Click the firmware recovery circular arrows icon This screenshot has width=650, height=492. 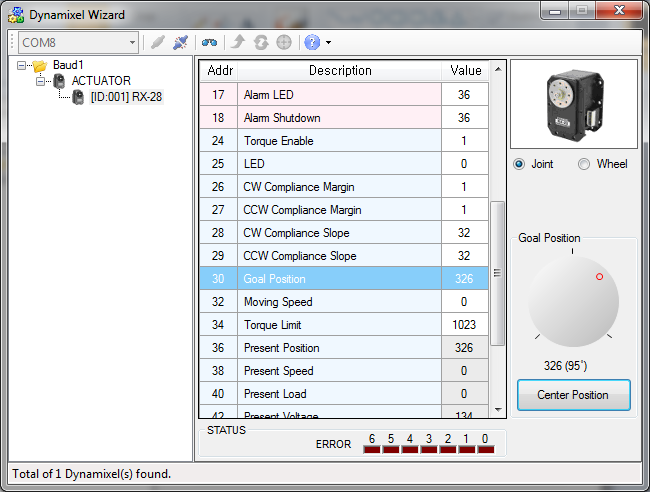[260, 43]
